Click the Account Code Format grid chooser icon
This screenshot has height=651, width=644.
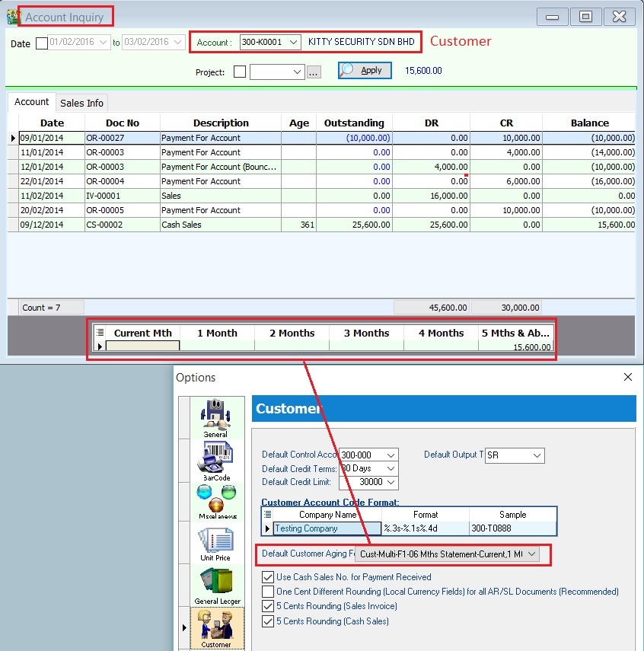coord(267,515)
